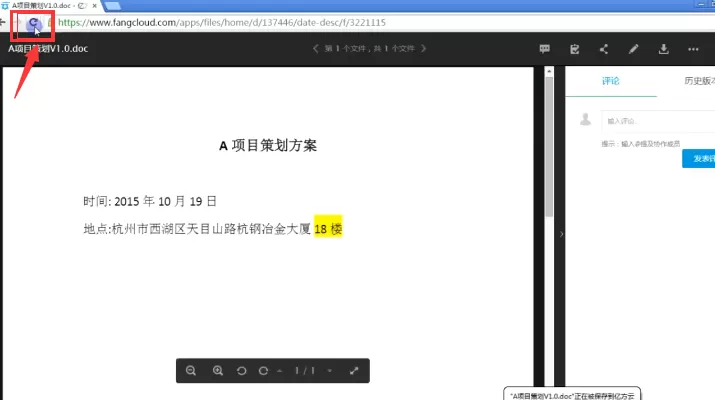Click scrollbar up arrow in preview
Image resolution: width=715 pixels, height=400 pixels.
[549, 72]
